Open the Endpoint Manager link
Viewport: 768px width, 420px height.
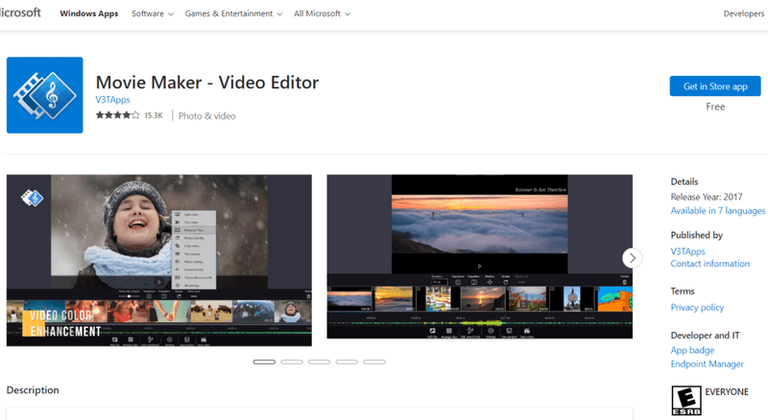(707, 364)
